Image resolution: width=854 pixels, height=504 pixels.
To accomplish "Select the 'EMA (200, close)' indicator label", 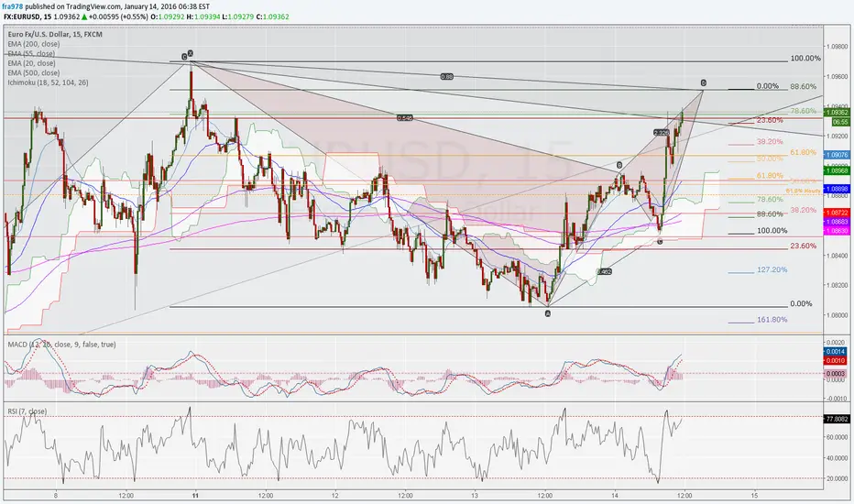I will pyautogui.click(x=34, y=44).
